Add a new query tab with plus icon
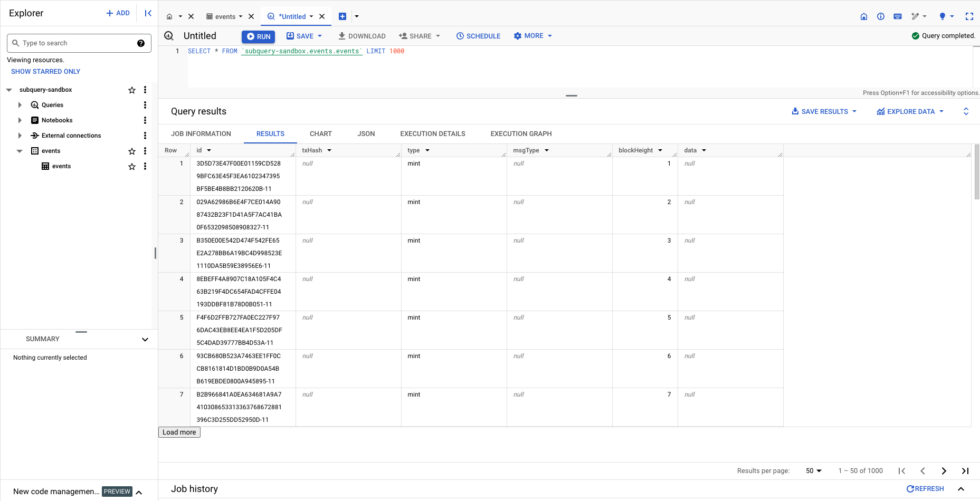Viewport: 980px width, 501px height. [342, 16]
